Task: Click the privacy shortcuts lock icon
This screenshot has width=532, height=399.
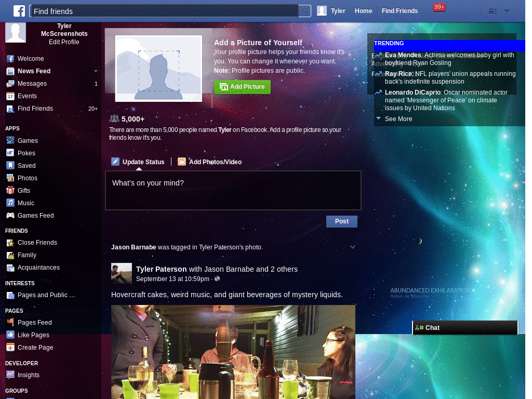Action: [493, 11]
